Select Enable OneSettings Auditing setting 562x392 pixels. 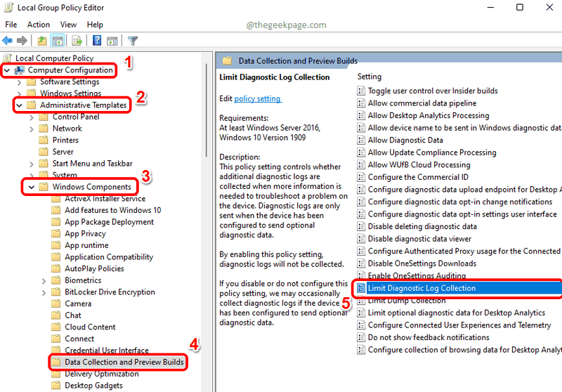click(417, 275)
